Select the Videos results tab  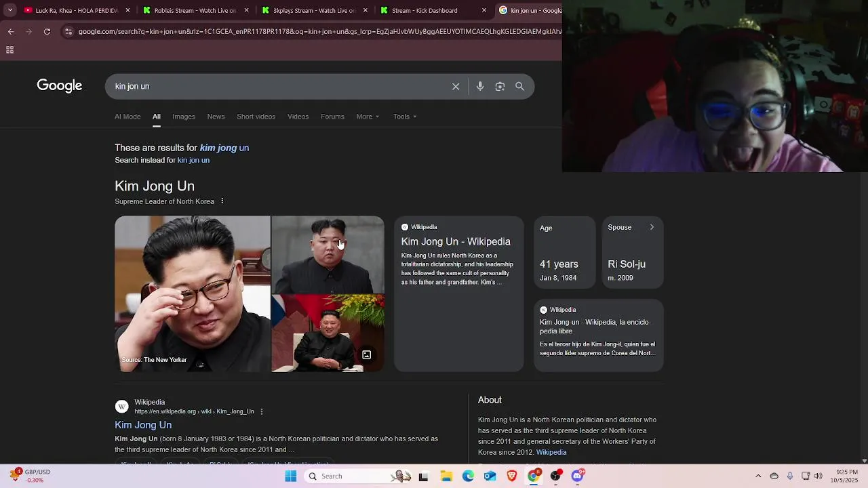(x=298, y=117)
